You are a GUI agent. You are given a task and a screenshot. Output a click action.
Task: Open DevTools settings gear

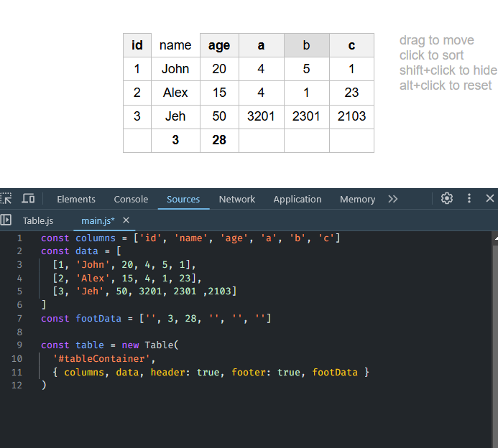click(x=446, y=199)
